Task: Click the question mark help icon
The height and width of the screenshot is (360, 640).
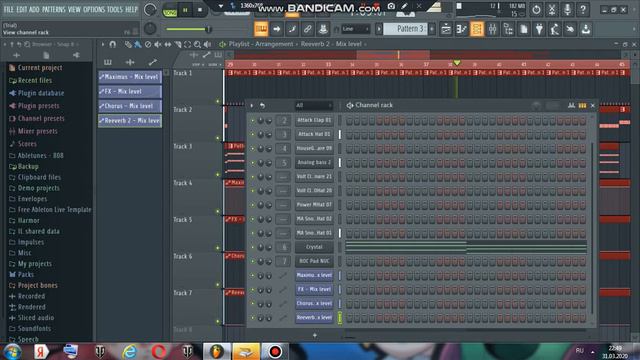Action: click(x=583, y=9)
